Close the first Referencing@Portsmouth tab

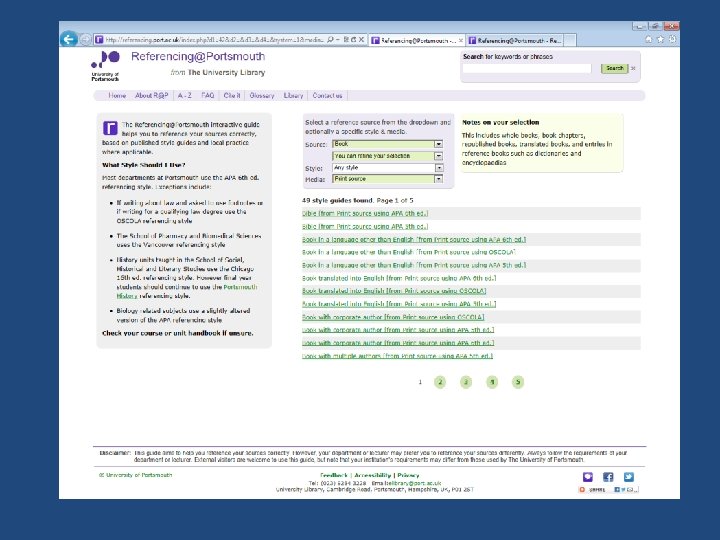[461, 40]
